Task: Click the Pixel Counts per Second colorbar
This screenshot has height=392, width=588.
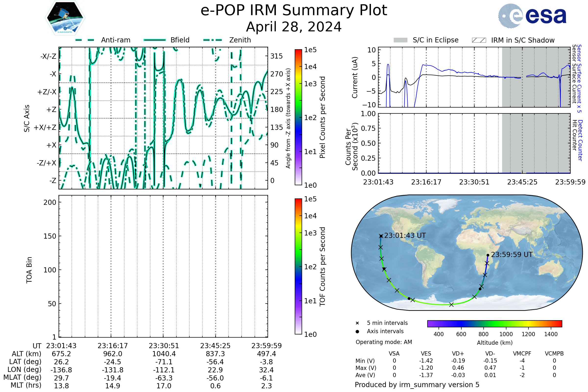Action: [x=298, y=117]
